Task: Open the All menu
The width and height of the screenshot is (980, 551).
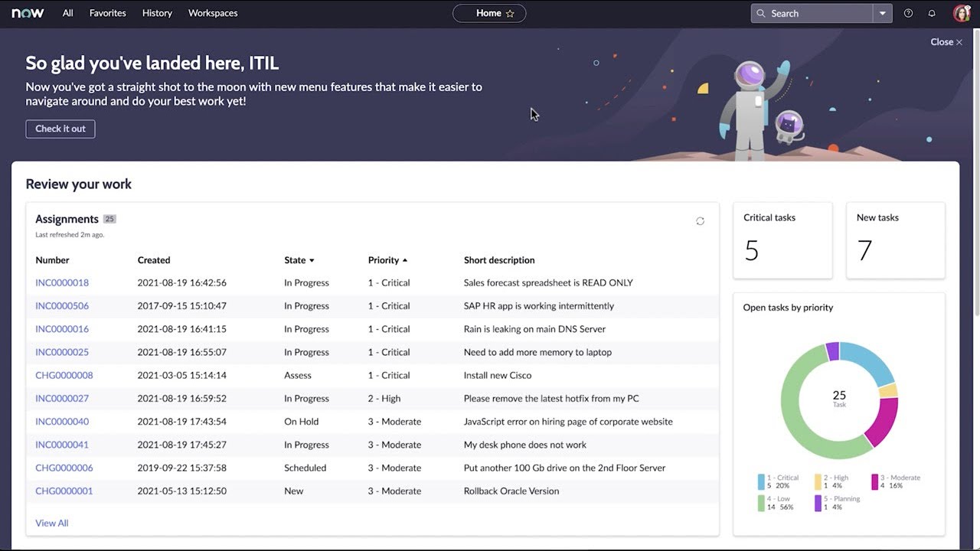Action: pyautogui.click(x=68, y=13)
